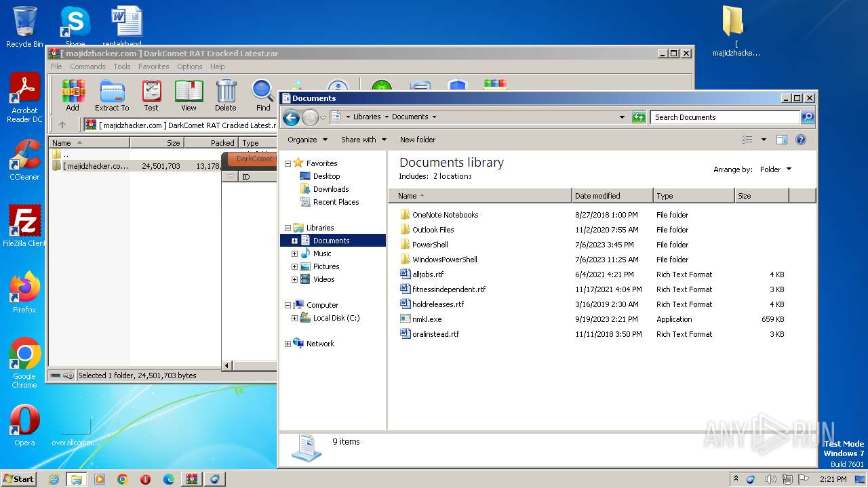This screenshot has width=868, height=488.
Task: Show the preview pane
Action: (782, 140)
